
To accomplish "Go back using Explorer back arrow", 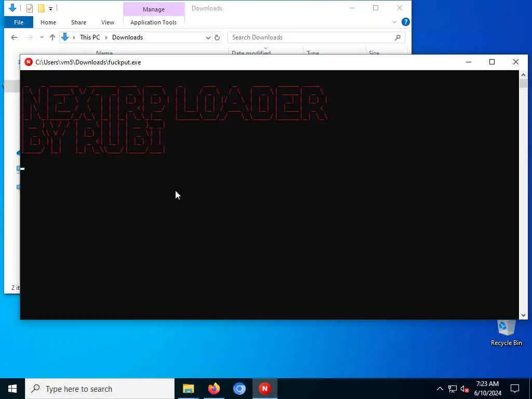I will click(14, 37).
